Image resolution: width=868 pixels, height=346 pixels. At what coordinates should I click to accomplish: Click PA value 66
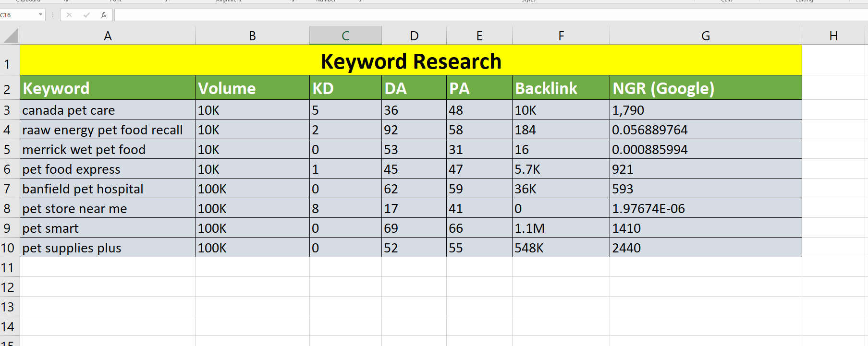(x=479, y=228)
